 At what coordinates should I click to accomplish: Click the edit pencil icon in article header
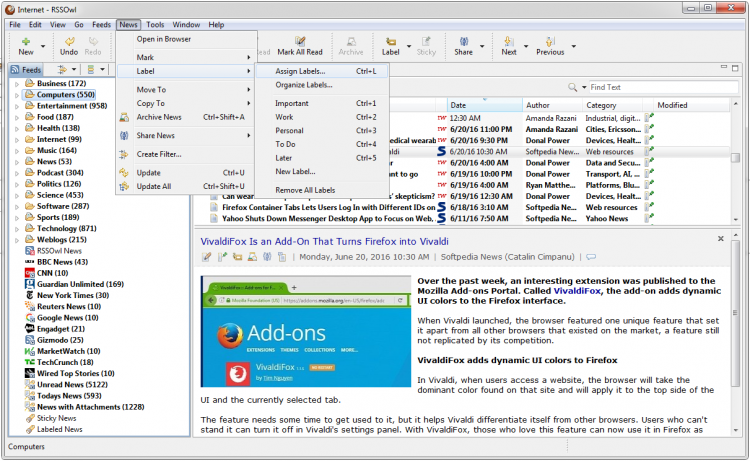206,257
